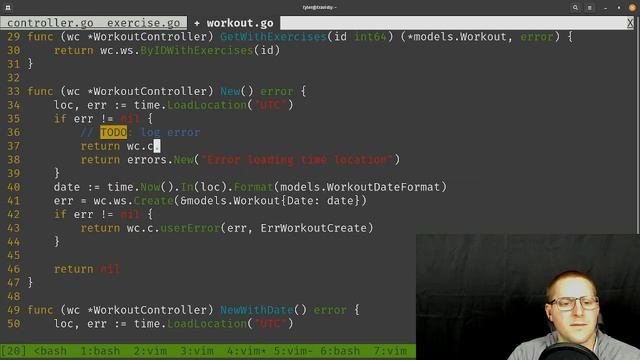Click 'return nil' on line 46
This screenshot has height=360, width=640.
click(x=87, y=269)
